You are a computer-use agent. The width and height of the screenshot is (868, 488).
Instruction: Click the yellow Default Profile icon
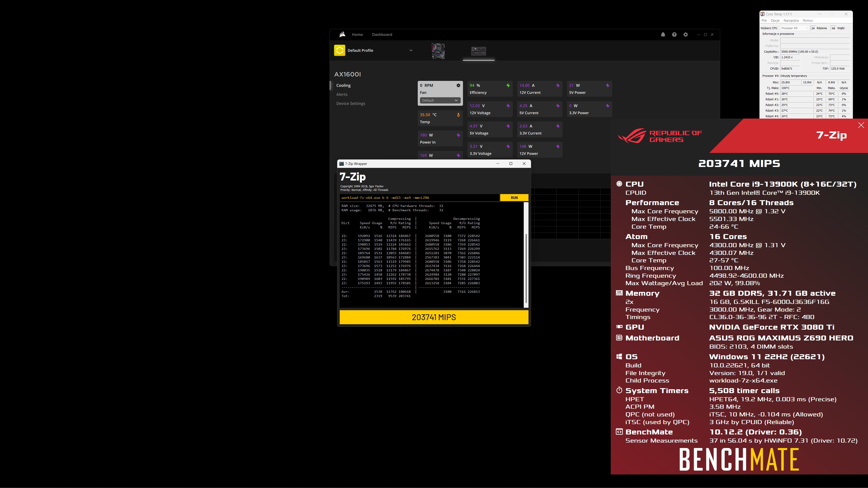pos(339,50)
